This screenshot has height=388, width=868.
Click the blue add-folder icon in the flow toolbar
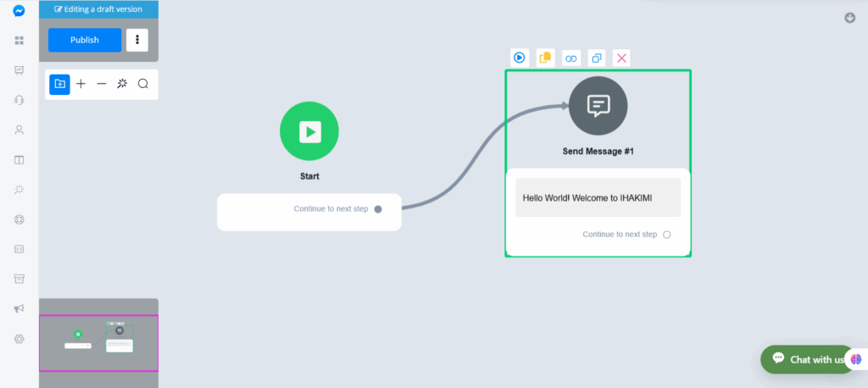click(x=59, y=84)
